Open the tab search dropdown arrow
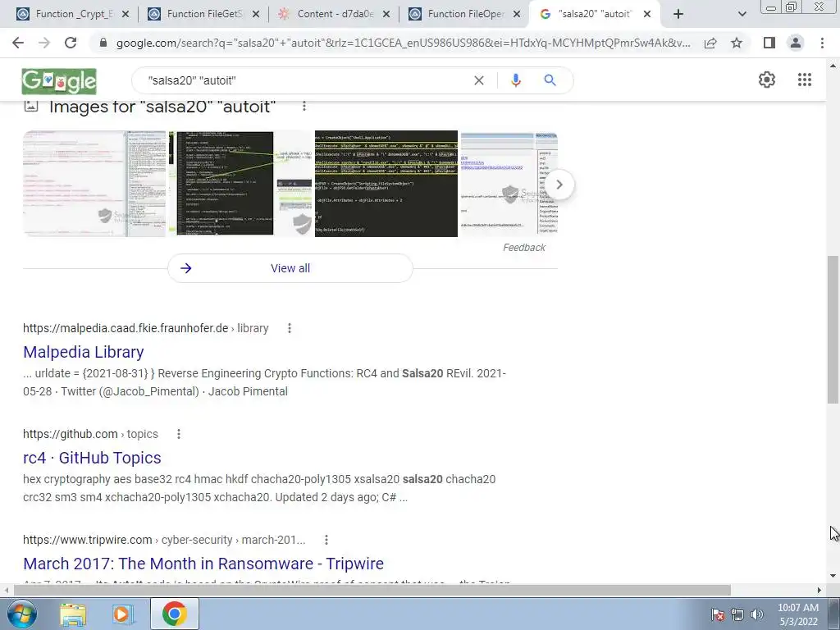This screenshot has width=840, height=630. (x=742, y=14)
